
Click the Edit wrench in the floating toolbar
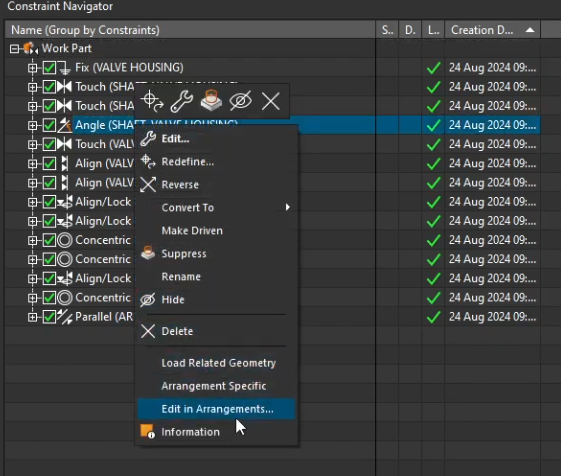[181, 101]
